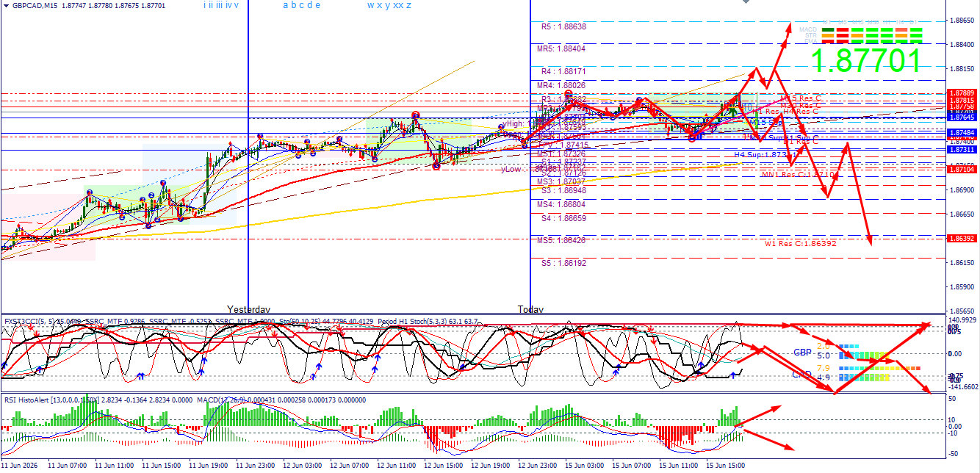
Task: Select the 'w x y xx z' wave label
Action: tap(389, 5)
